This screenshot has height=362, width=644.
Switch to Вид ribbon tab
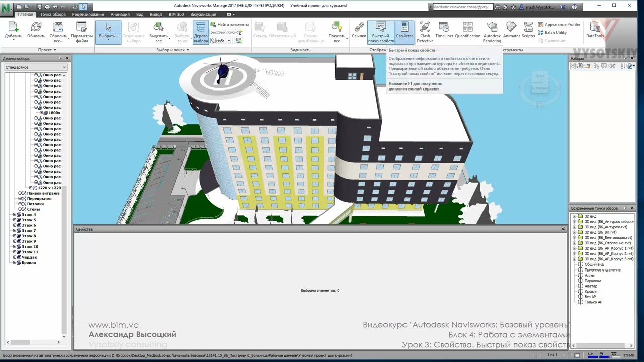click(x=140, y=15)
